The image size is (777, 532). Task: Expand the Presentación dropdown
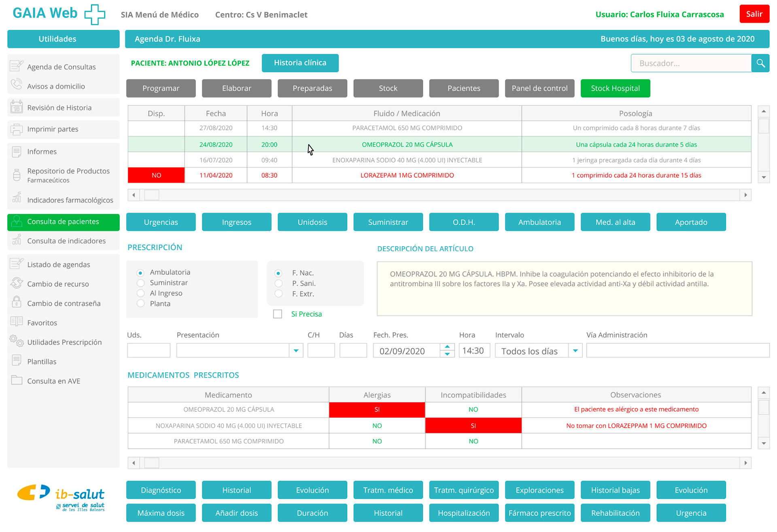(296, 351)
